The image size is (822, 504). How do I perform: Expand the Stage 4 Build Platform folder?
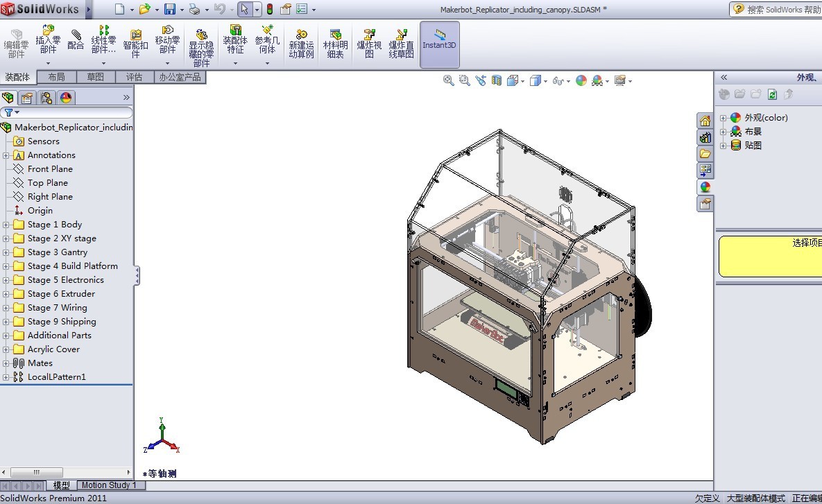click(6, 266)
